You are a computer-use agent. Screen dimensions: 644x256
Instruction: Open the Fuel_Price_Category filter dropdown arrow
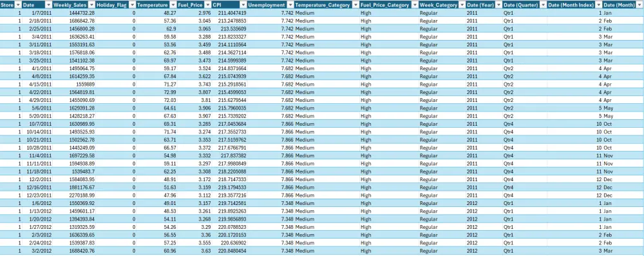(414, 5)
